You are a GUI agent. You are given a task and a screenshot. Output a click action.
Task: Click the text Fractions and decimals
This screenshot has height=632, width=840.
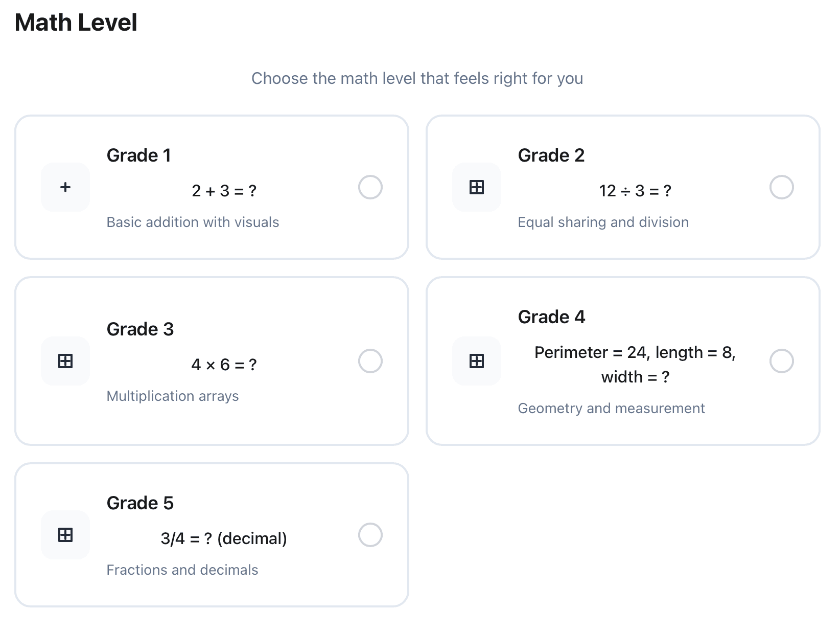pos(182,570)
